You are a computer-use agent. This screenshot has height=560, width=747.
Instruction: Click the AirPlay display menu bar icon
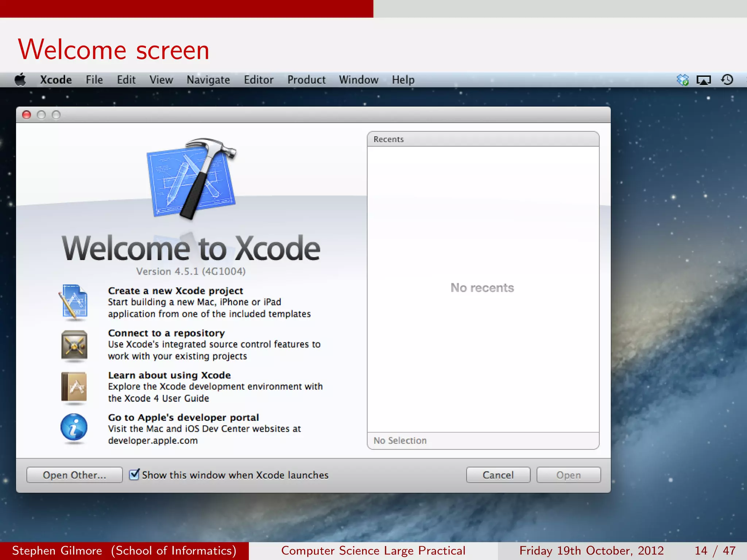pos(704,80)
